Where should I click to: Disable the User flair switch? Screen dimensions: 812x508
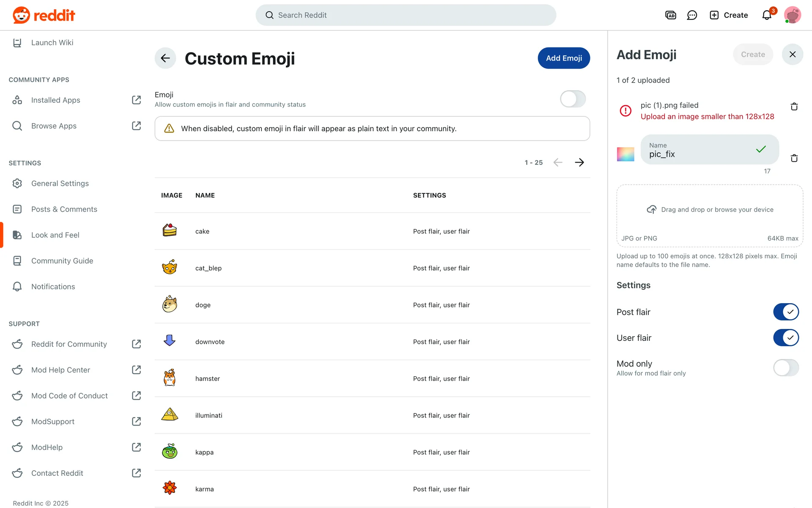click(786, 338)
